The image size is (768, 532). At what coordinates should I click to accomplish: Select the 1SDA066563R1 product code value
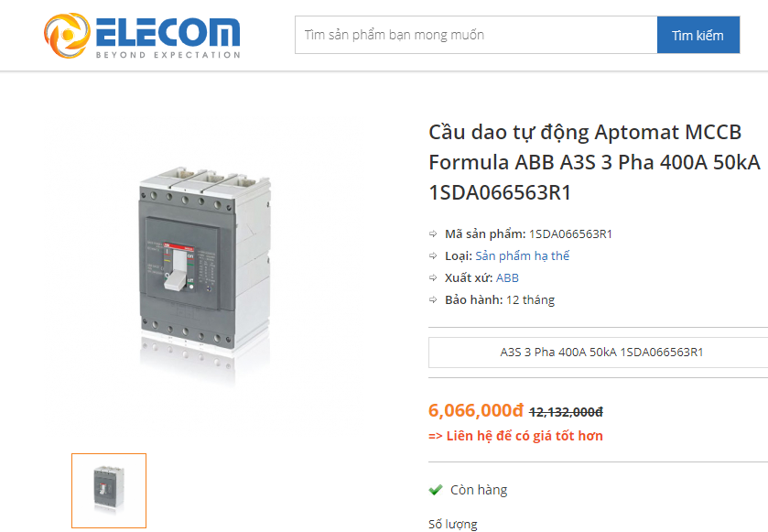(x=570, y=233)
